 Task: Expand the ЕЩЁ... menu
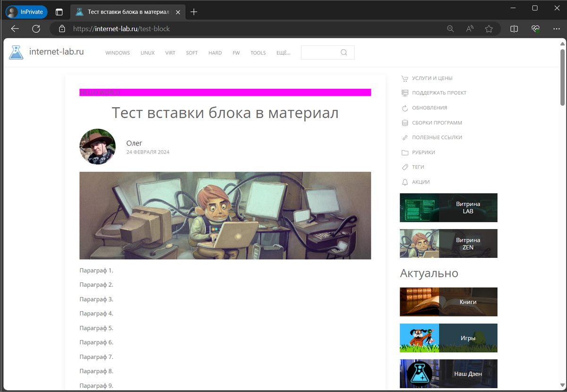tap(283, 53)
